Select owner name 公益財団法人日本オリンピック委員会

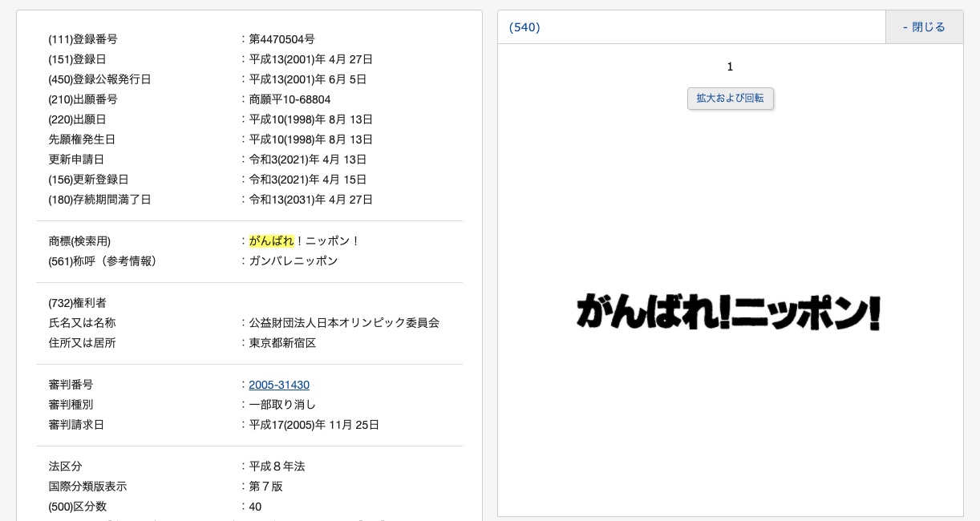coord(344,323)
